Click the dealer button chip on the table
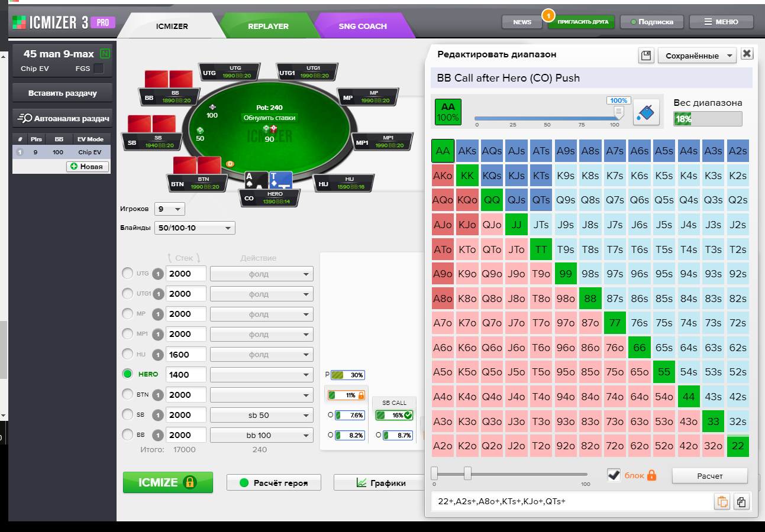 click(230, 163)
